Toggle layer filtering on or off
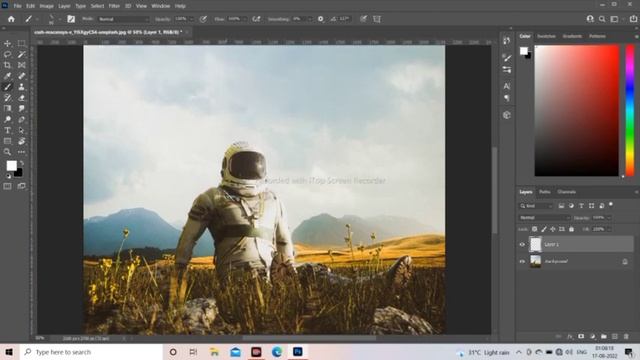This screenshot has height=360, width=640. [611, 204]
